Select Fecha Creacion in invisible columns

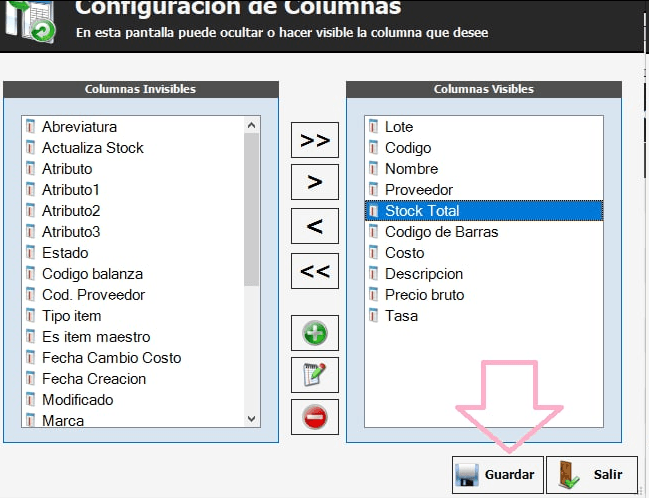[x=94, y=379]
